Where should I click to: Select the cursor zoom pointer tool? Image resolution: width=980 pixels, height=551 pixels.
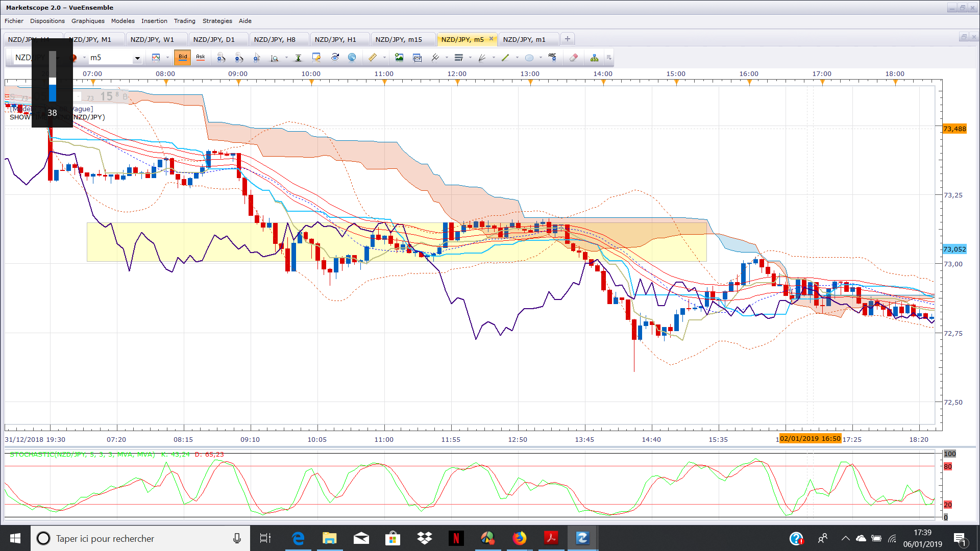(257, 58)
